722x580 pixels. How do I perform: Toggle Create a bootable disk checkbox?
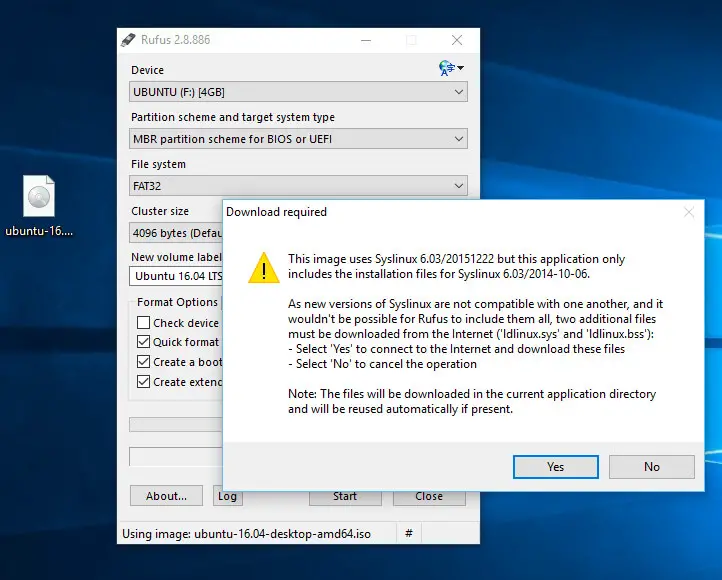(143, 362)
